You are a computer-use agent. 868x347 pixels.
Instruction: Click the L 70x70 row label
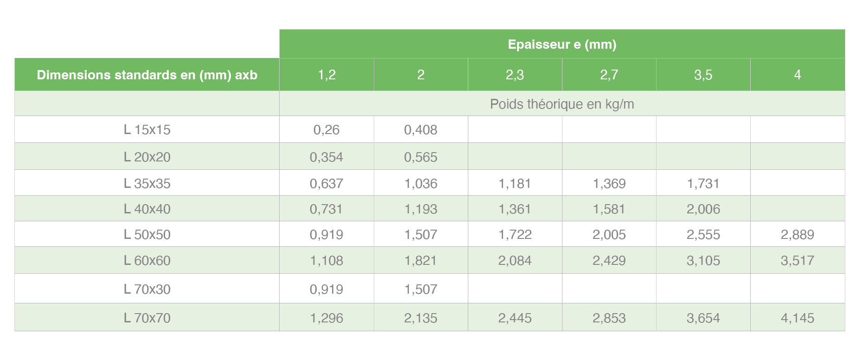click(147, 318)
